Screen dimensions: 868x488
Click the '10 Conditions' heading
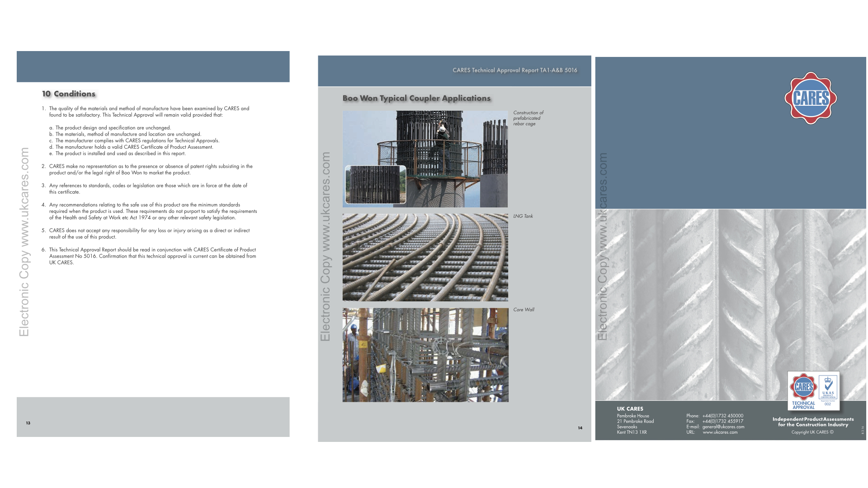coord(69,94)
